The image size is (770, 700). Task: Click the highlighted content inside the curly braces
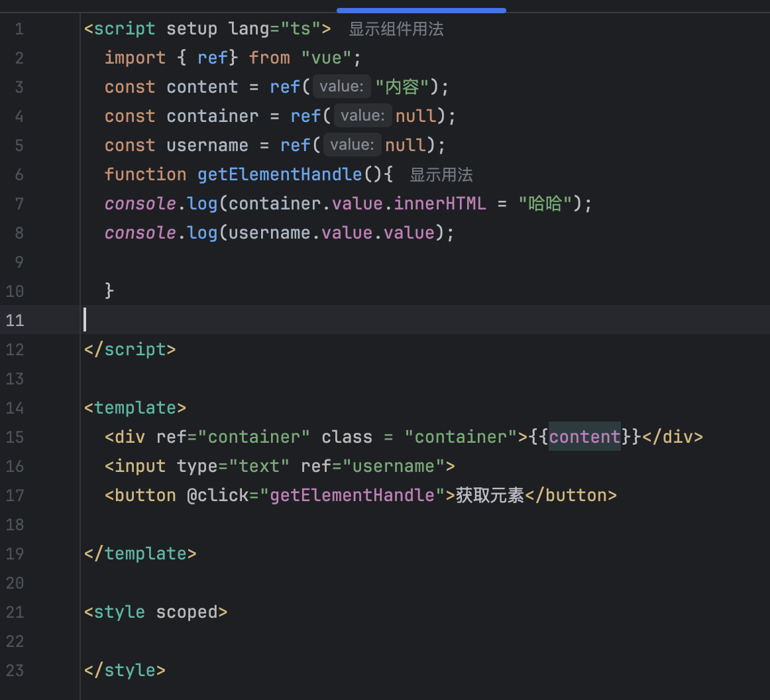[584, 437]
